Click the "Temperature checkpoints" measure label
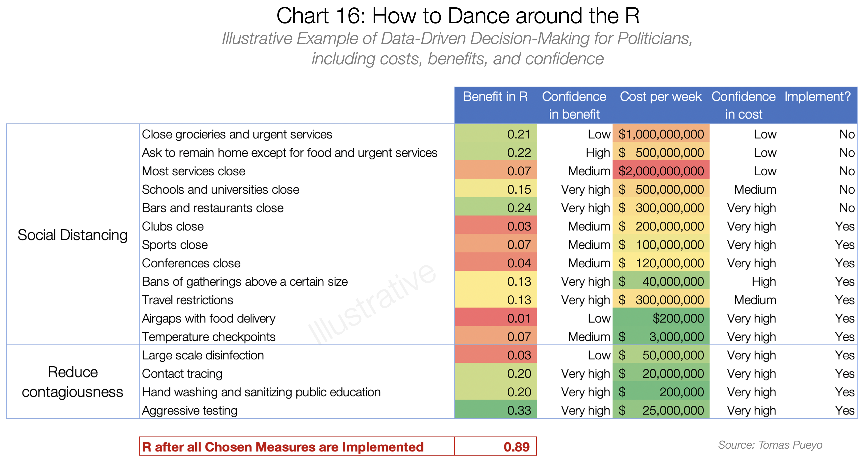The width and height of the screenshot is (868, 462). (x=208, y=337)
